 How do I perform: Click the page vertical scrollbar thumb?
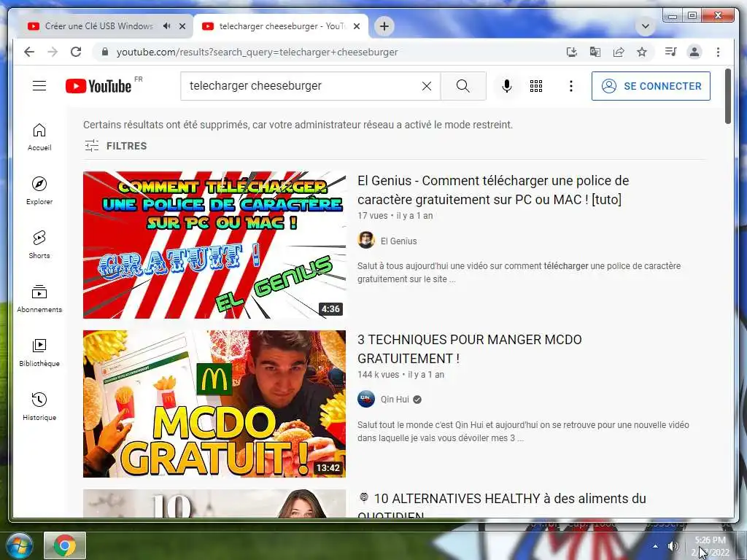[x=727, y=96]
